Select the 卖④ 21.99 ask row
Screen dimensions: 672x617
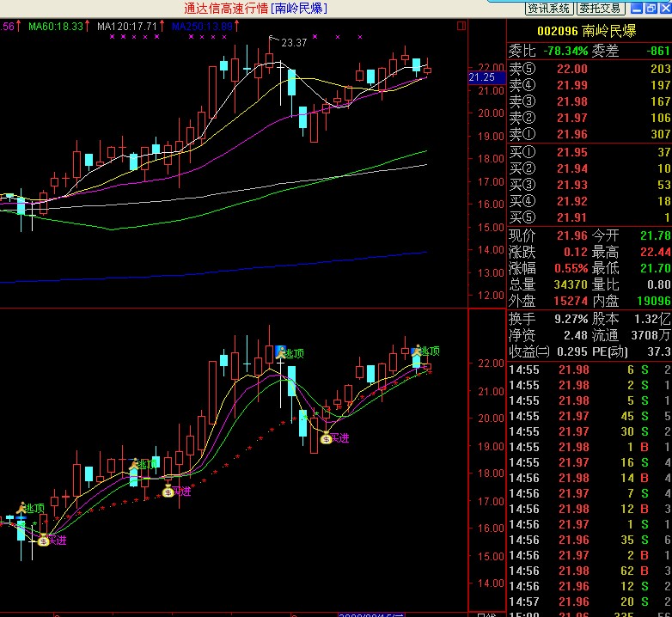click(x=590, y=85)
